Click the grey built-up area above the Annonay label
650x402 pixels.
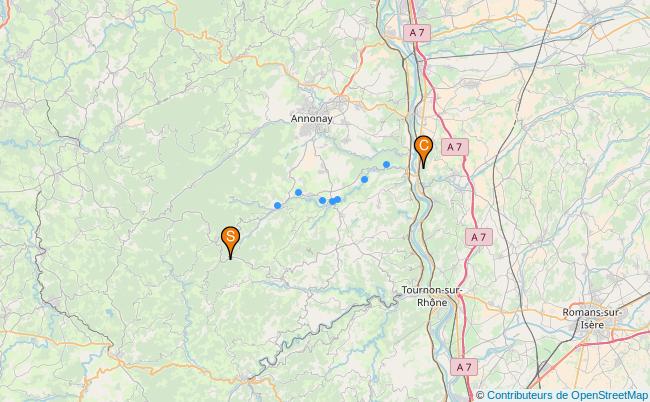(x=318, y=104)
